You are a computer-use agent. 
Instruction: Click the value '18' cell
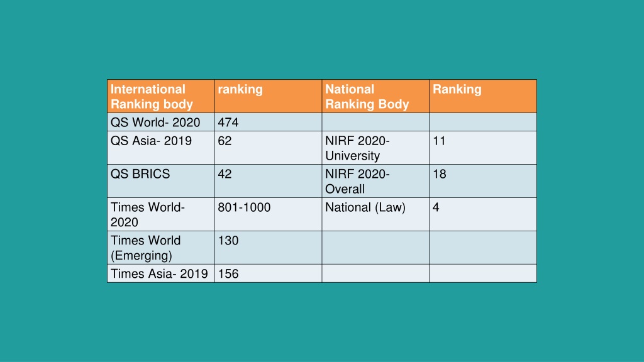tap(483, 182)
